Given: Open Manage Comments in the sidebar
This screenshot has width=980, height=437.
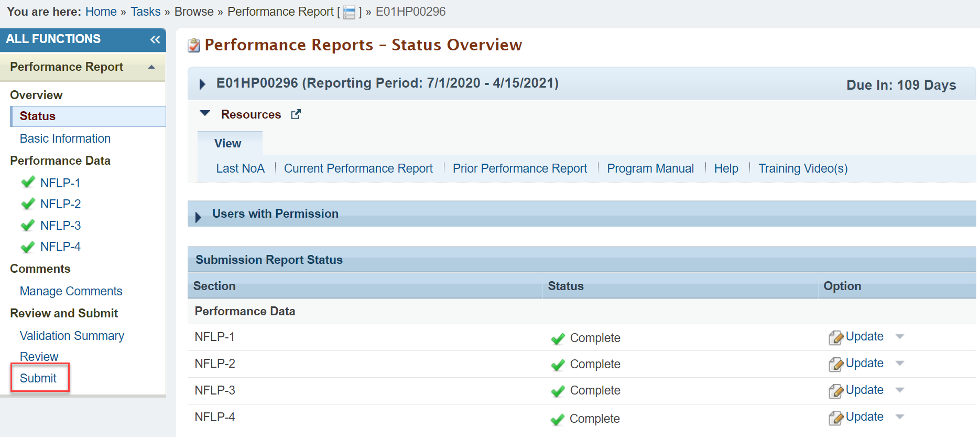Looking at the screenshot, I should tap(71, 291).
